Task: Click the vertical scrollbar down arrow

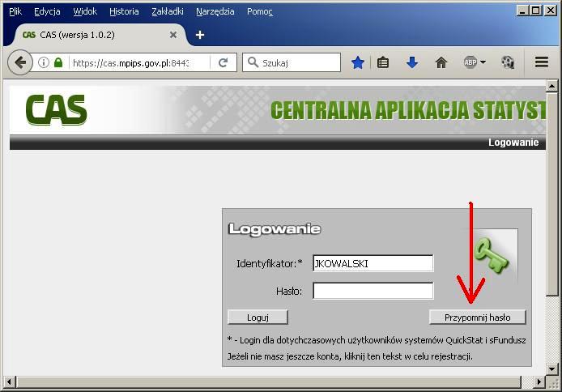Action: (x=551, y=369)
